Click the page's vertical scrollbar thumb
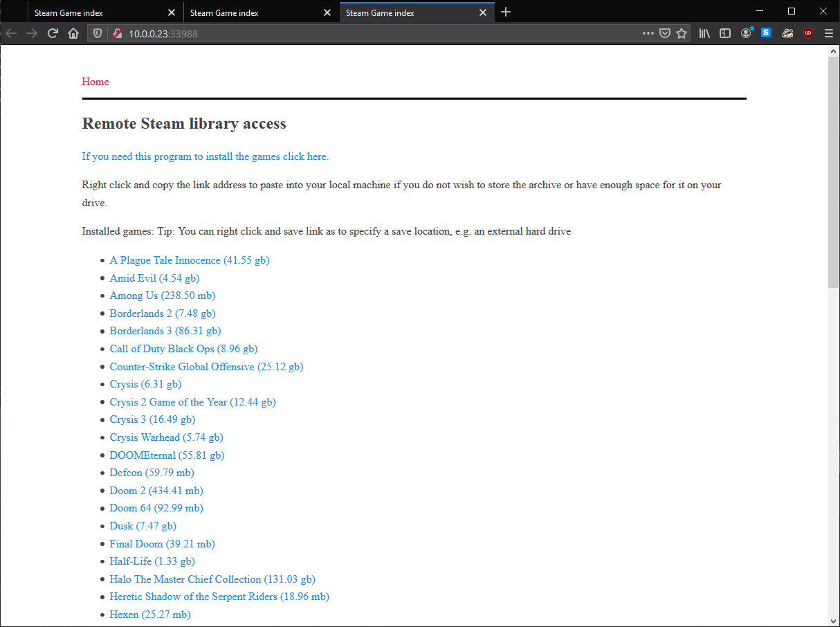Viewport: 840px width, 627px height. (834, 172)
